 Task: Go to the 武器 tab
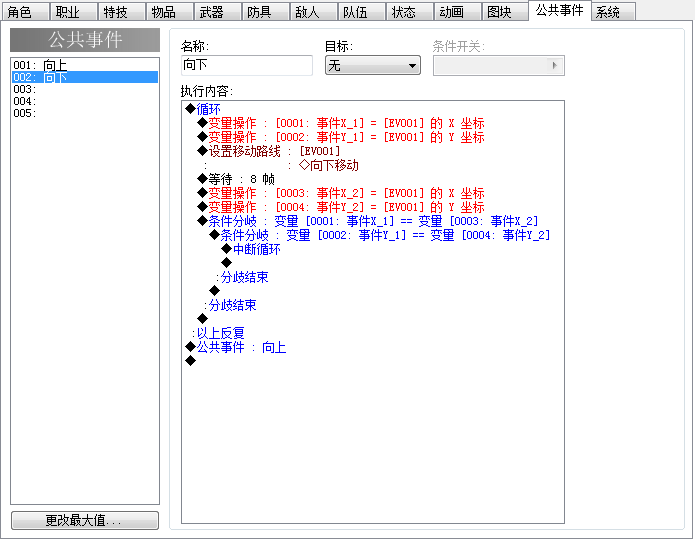click(217, 12)
